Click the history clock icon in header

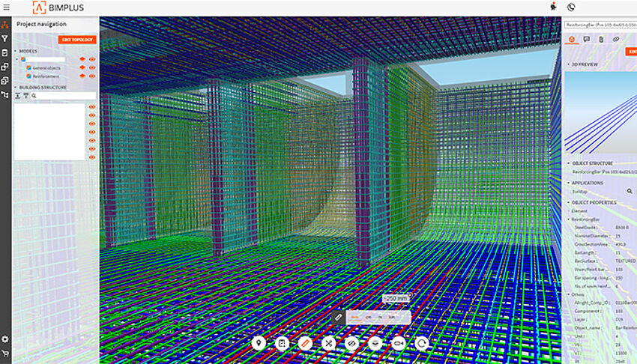point(571,7)
